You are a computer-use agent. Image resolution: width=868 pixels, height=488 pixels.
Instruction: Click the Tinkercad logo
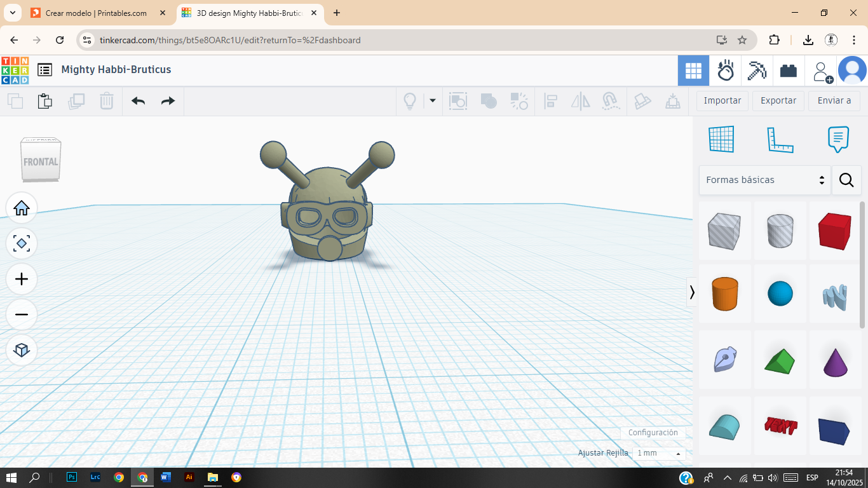point(15,70)
